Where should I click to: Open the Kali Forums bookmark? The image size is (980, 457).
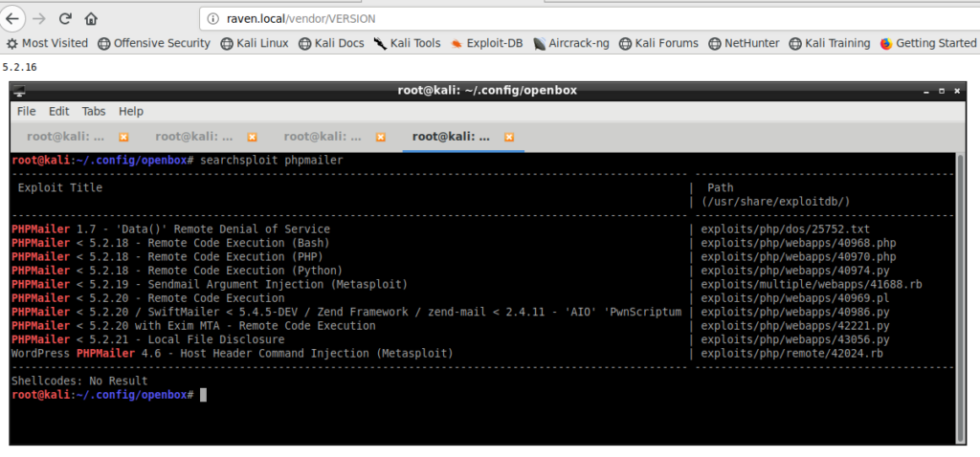click(658, 43)
